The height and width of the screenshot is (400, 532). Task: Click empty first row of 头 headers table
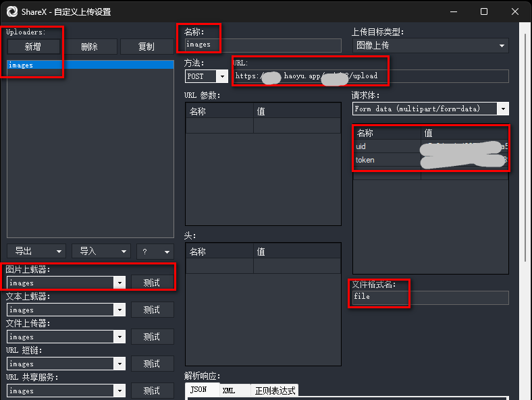point(263,266)
